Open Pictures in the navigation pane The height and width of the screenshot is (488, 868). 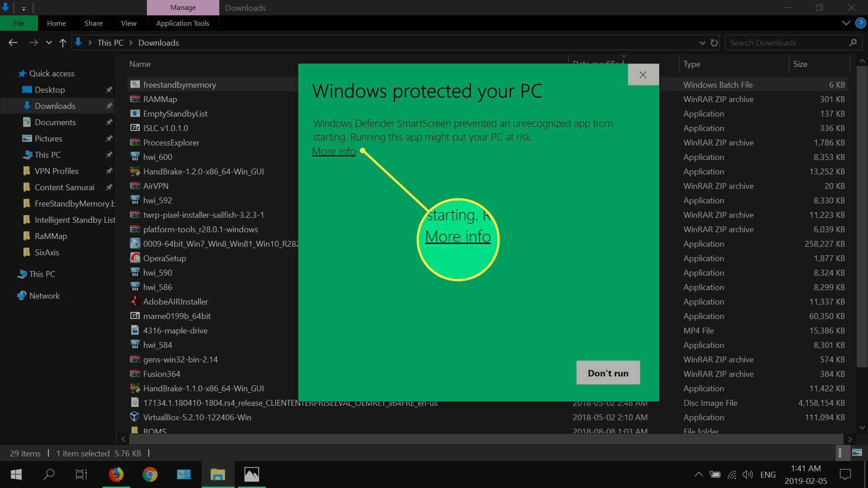pos(48,138)
